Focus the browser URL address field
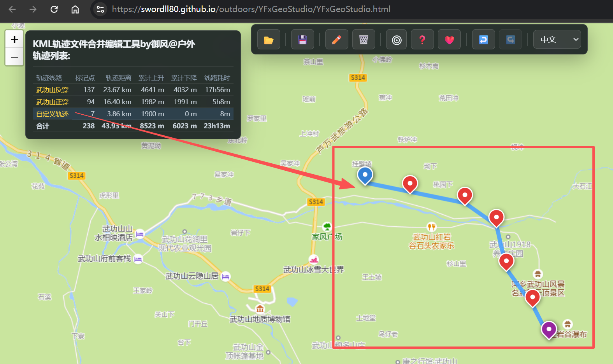This screenshot has width=613, height=364. click(x=251, y=9)
